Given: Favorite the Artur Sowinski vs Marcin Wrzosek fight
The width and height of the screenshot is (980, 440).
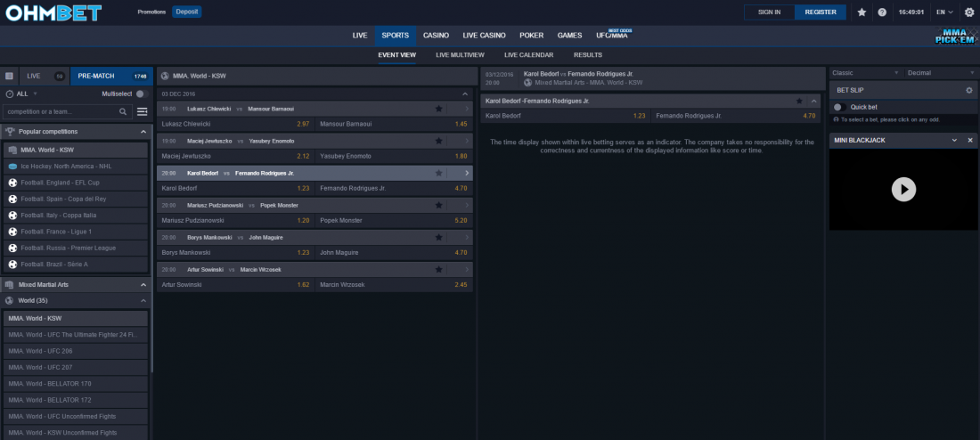Looking at the screenshot, I should click(438, 269).
